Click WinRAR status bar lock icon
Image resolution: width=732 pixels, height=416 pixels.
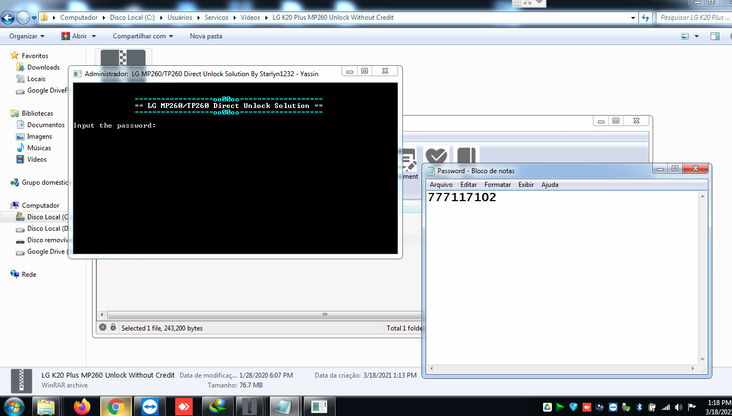click(x=113, y=327)
